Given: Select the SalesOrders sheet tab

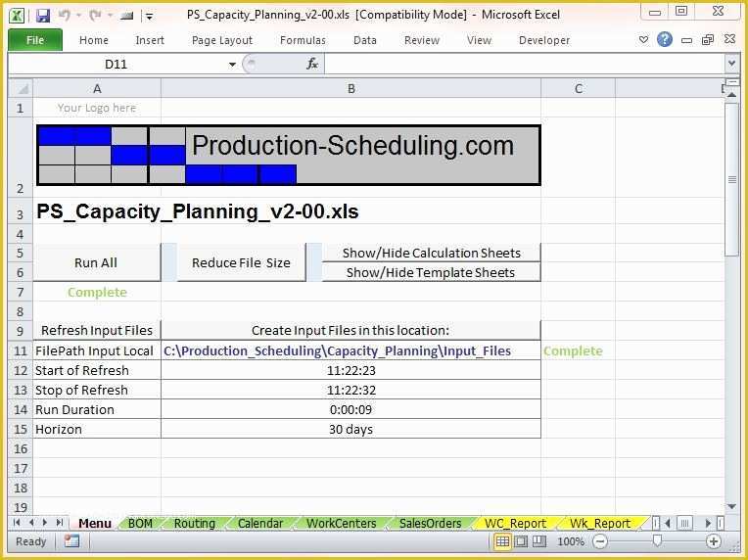Looking at the screenshot, I should click(430, 523).
